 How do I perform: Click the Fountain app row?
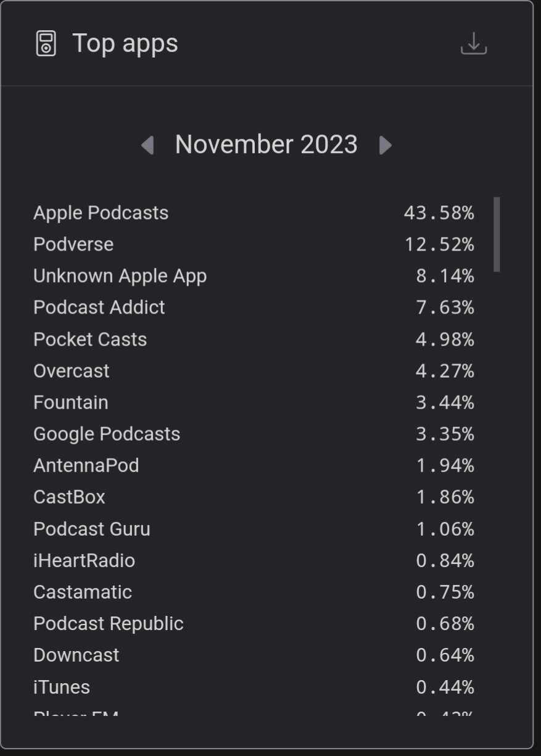pos(71,402)
